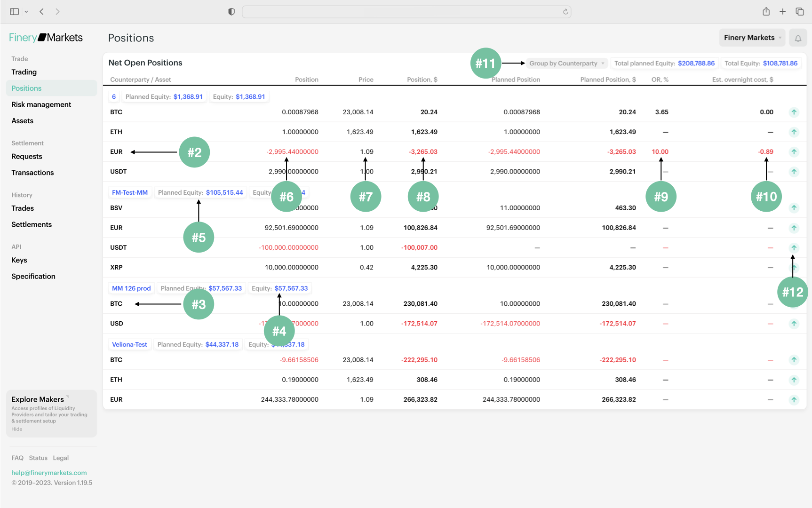Image resolution: width=812 pixels, height=508 pixels.
Task: Click the privacy shield icon
Action: point(231,11)
